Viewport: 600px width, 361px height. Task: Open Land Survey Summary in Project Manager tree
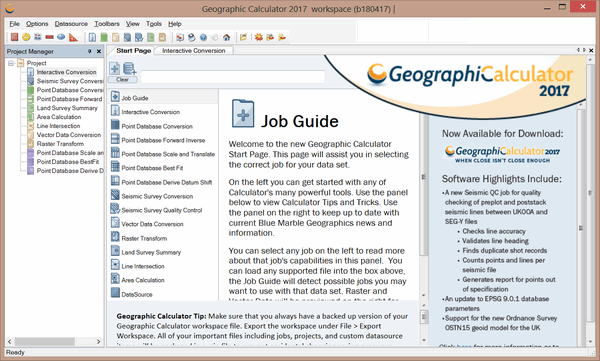pyautogui.click(x=67, y=108)
